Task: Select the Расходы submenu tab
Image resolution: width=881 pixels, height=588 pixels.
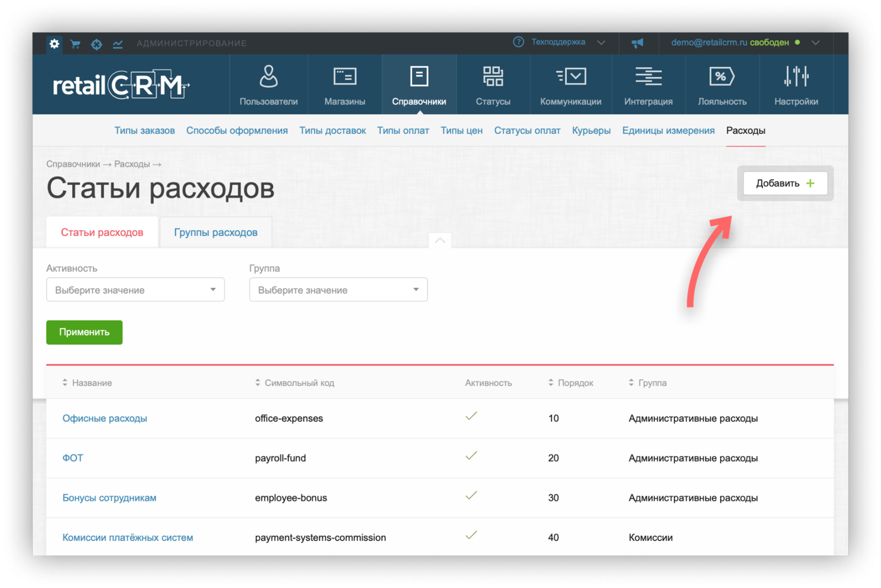Action: point(746,130)
